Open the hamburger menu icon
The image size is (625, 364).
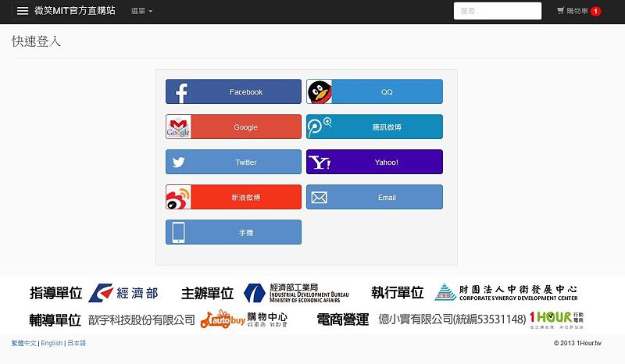tap(23, 11)
